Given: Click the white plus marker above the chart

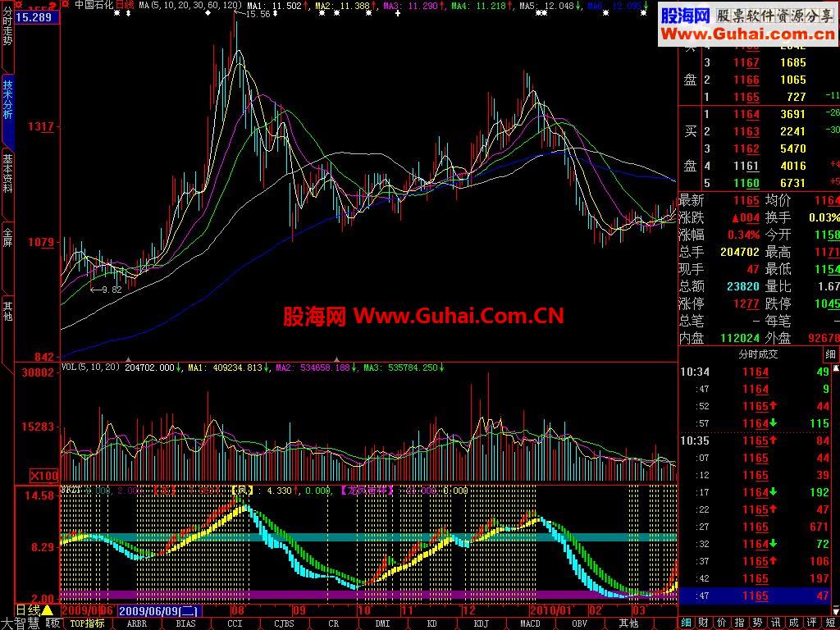Looking at the screenshot, I should pyautogui.click(x=398, y=13).
